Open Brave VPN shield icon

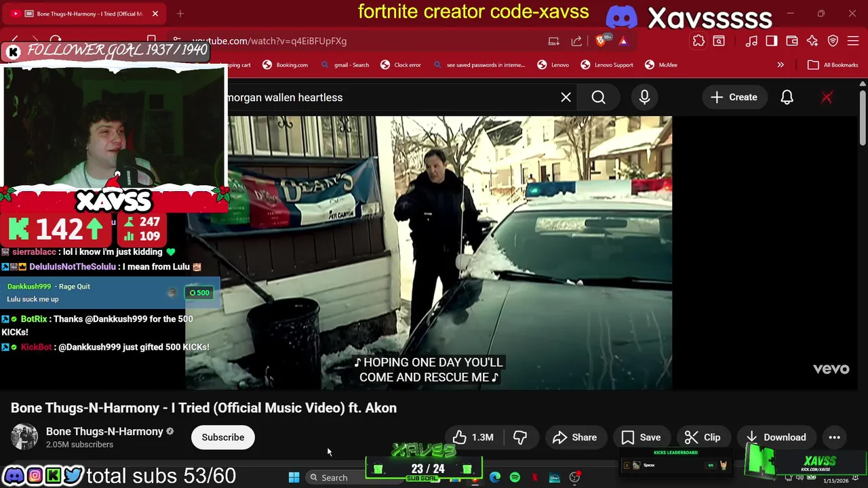pyautogui.click(x=833, y=41)
